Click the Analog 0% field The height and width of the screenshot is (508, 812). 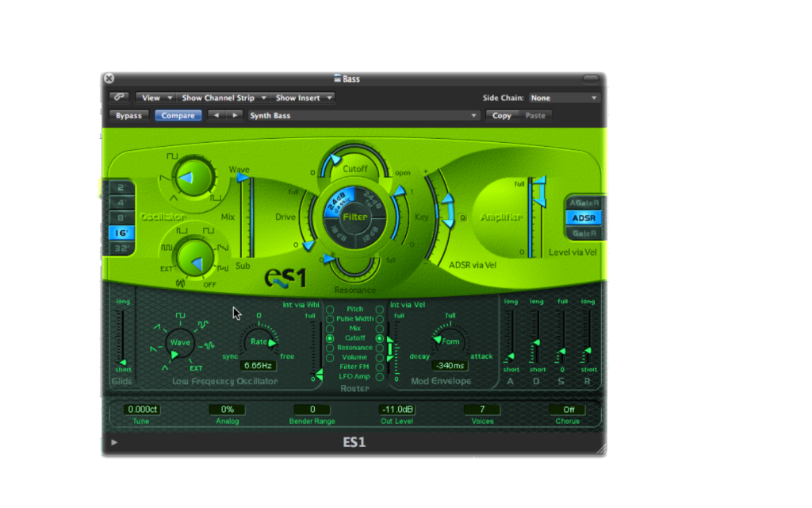click(x=227, y=410)
